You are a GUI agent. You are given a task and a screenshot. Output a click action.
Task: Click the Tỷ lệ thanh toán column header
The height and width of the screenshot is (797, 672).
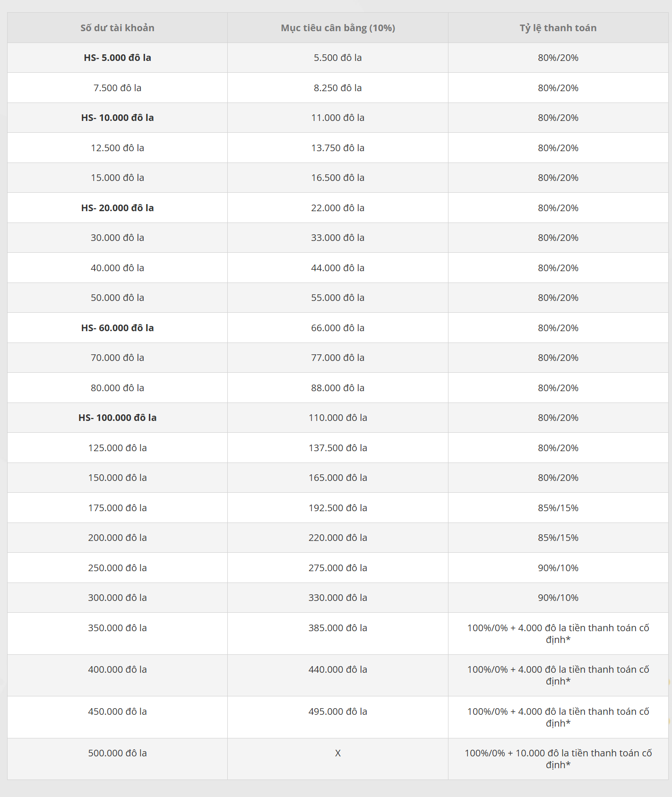(558, 28)
